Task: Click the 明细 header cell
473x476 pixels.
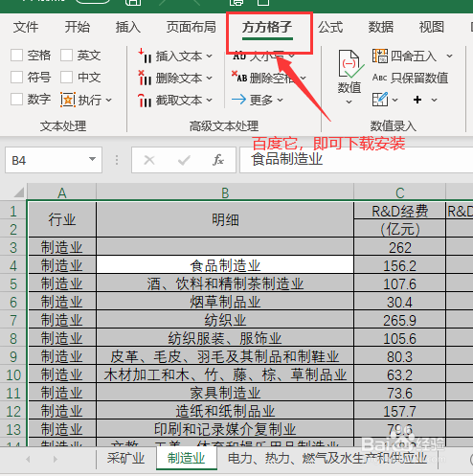Action: 225,219
